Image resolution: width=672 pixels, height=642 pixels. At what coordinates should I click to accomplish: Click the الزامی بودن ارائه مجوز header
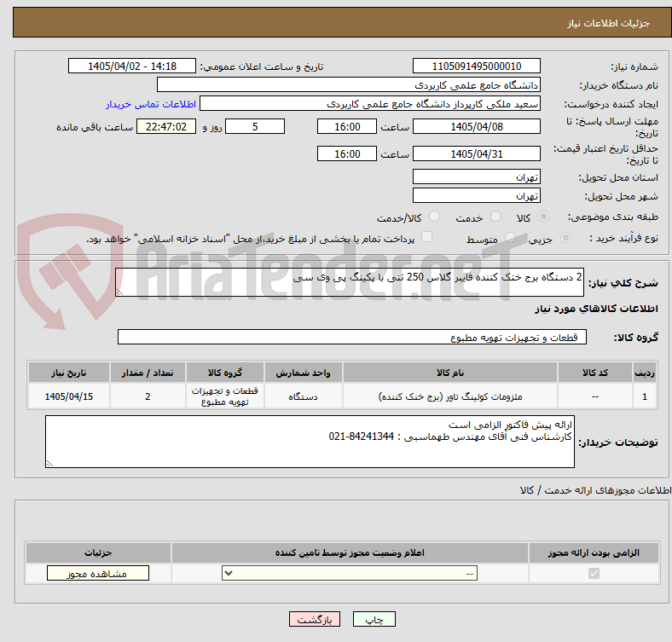coord(594,552)
